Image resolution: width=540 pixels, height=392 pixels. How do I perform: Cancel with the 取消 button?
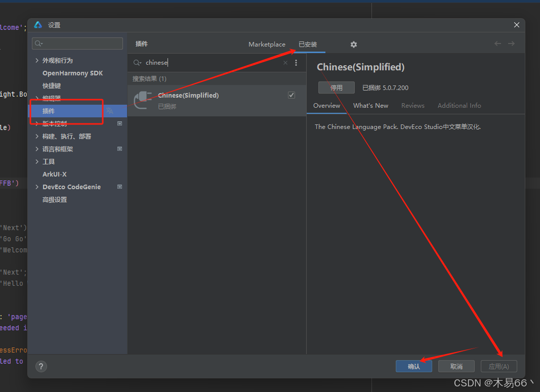tap(456, 366)
